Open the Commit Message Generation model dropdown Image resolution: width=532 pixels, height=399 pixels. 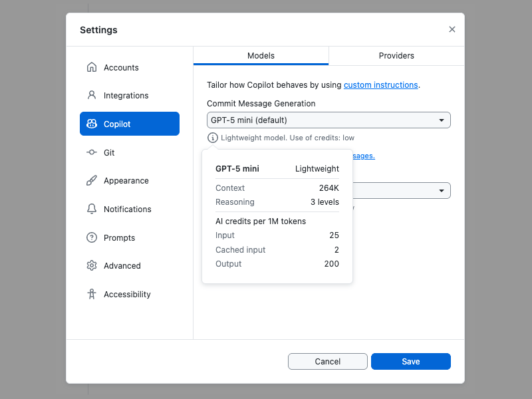329,120
